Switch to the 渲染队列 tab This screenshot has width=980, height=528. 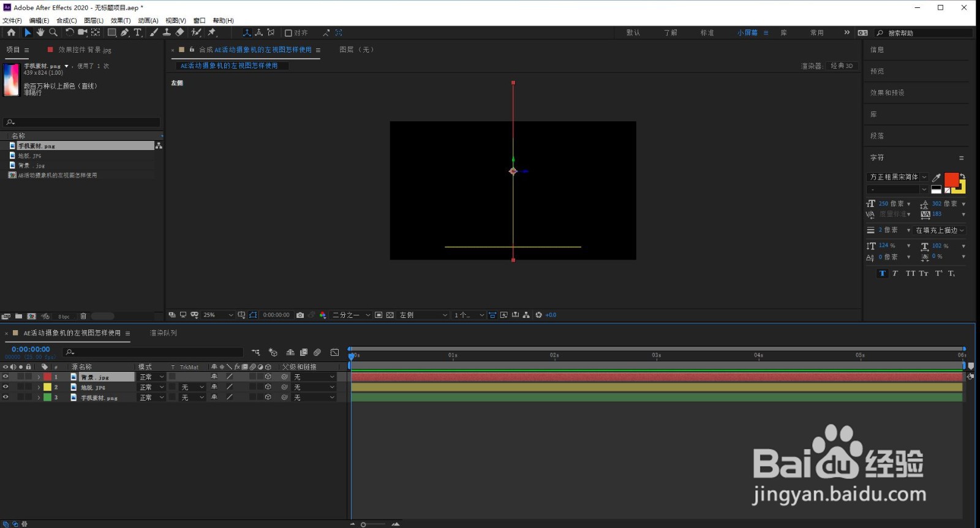(164, 333)
